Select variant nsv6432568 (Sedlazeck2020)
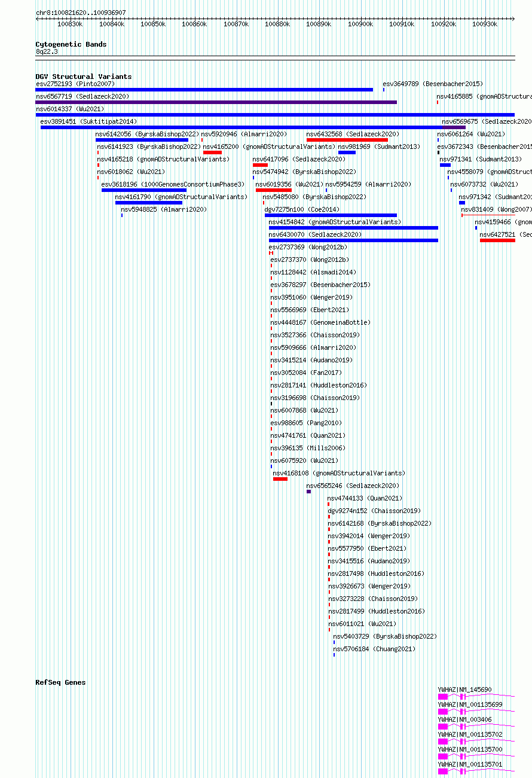 coord(353,134)
